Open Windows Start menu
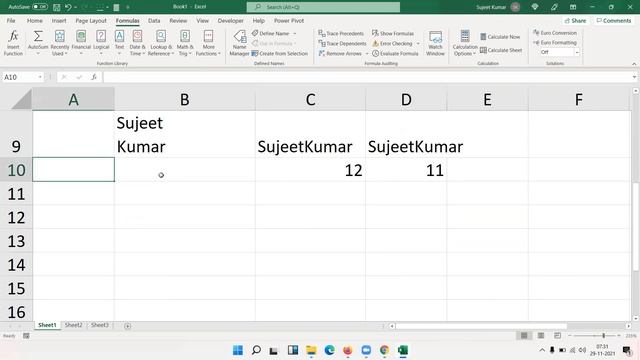Image resolution: width=640 pixels, height=360 pixels. pyautogui.click(x=238, y=350)
